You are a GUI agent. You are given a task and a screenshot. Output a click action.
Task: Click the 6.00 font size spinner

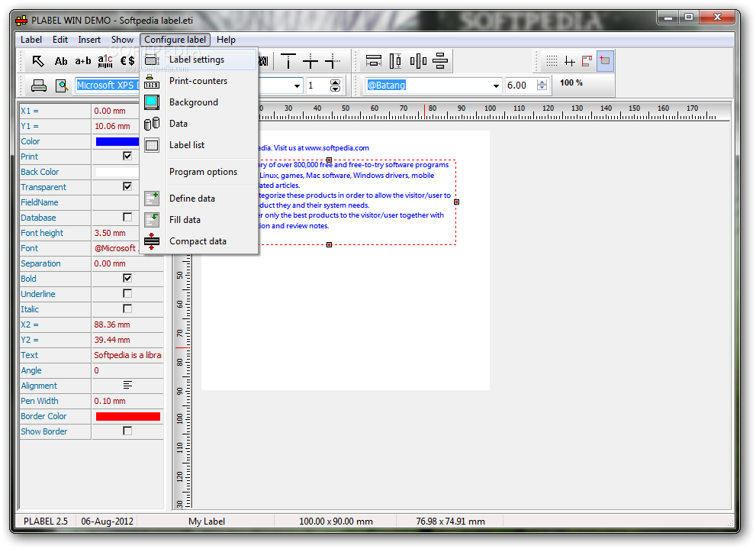(x=542, y=86)
